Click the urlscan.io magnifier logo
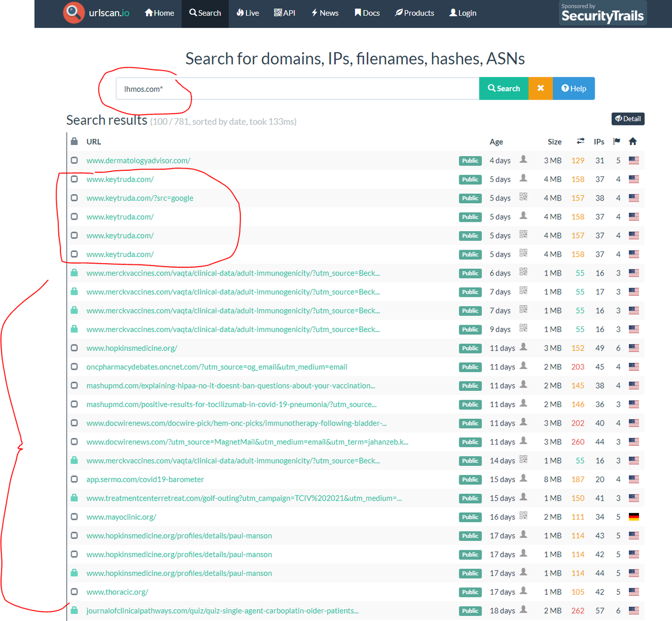672x621 pixels. coord(73,12)
